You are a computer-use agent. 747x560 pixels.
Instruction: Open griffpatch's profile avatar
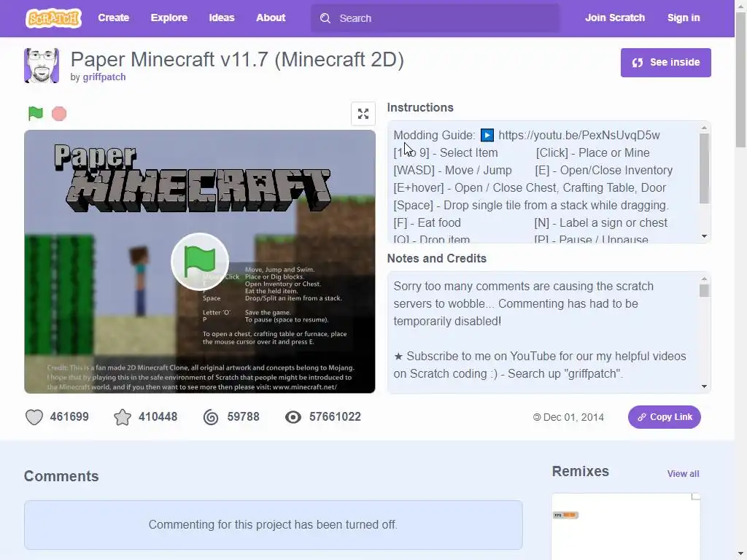point(42,65)
